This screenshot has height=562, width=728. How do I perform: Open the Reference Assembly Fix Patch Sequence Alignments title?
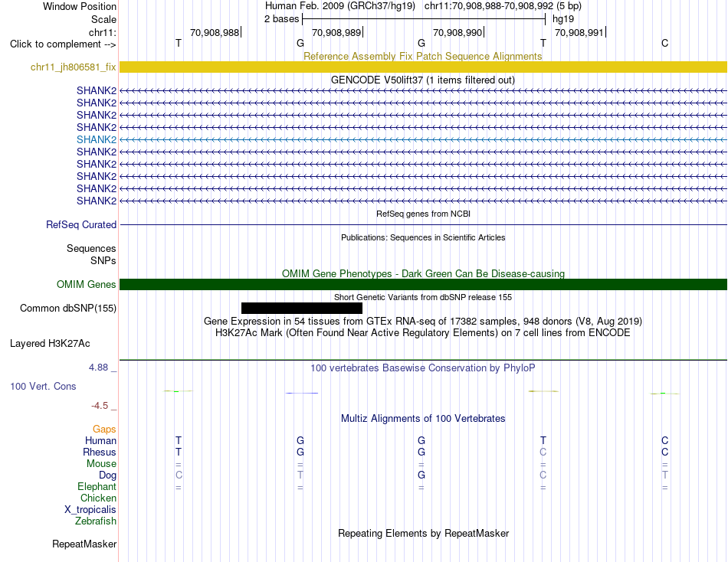pyautogui.click(x=422, y=56)
